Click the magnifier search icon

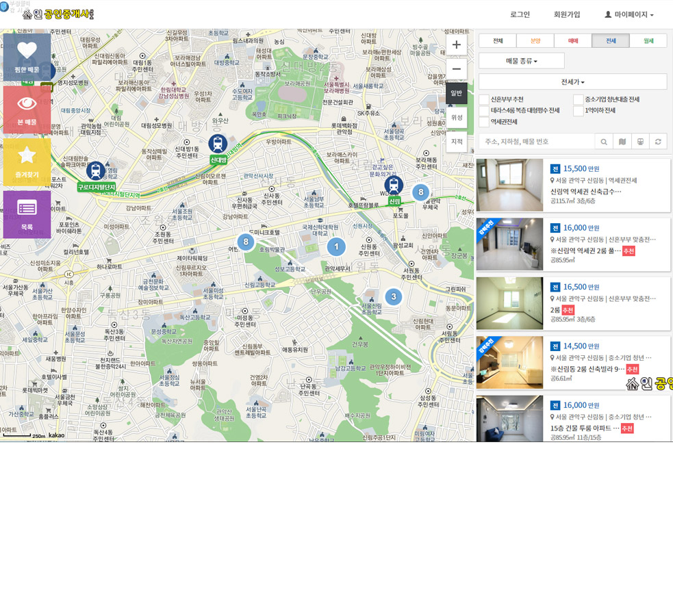pyautogui.click(x=604, y=142)
